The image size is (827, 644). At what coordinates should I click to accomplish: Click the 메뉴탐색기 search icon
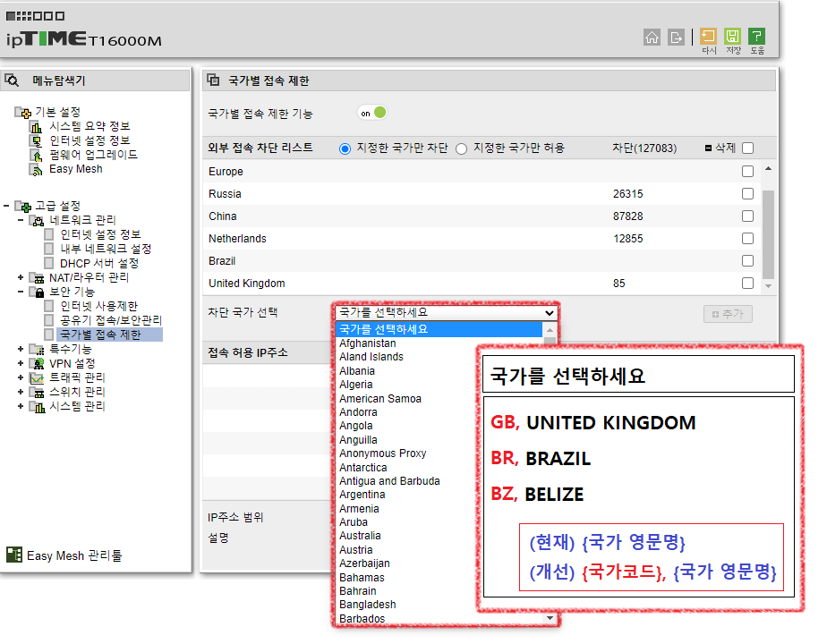[x=12, y=80]
